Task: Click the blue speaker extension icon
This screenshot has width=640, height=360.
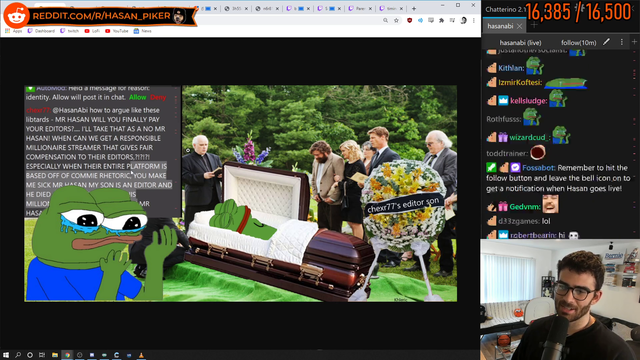Action: [420, 20]
